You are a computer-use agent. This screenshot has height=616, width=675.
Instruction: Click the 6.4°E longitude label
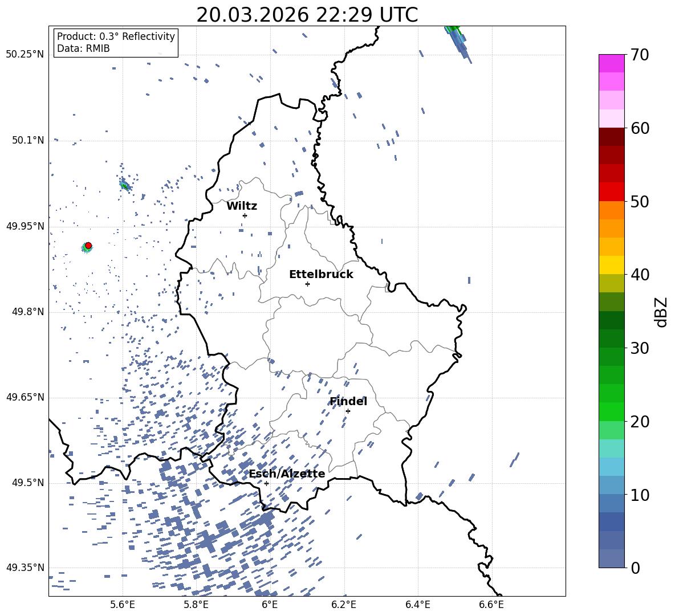click(417, 605)
